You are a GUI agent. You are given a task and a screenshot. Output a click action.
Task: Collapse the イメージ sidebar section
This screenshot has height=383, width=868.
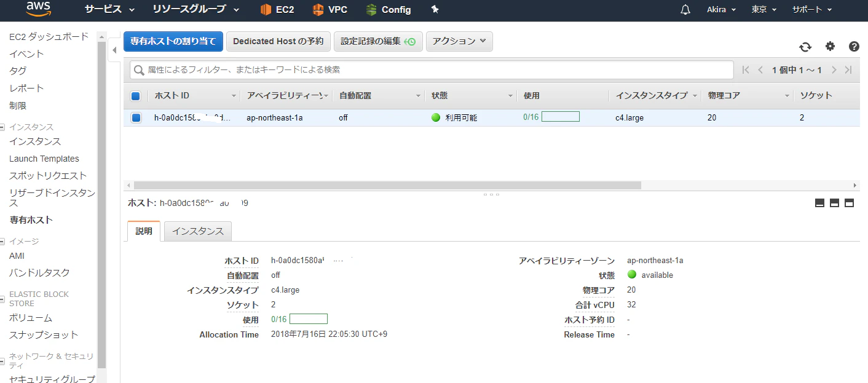click(x=2, y=242)
